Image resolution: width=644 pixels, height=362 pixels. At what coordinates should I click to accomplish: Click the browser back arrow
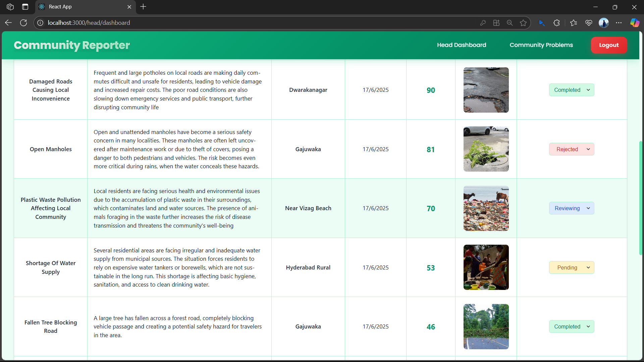click(x=8, y=23)
